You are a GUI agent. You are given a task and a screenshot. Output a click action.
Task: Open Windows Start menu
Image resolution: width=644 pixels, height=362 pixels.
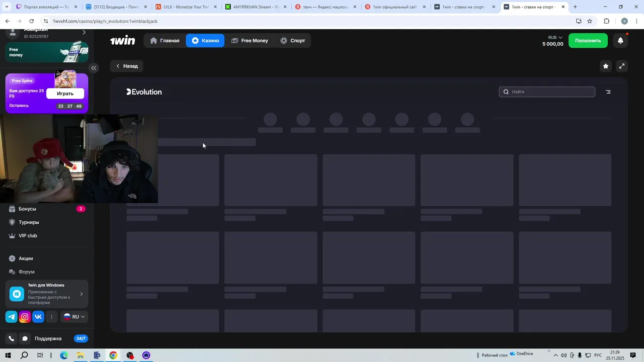[x=8, y=355]
